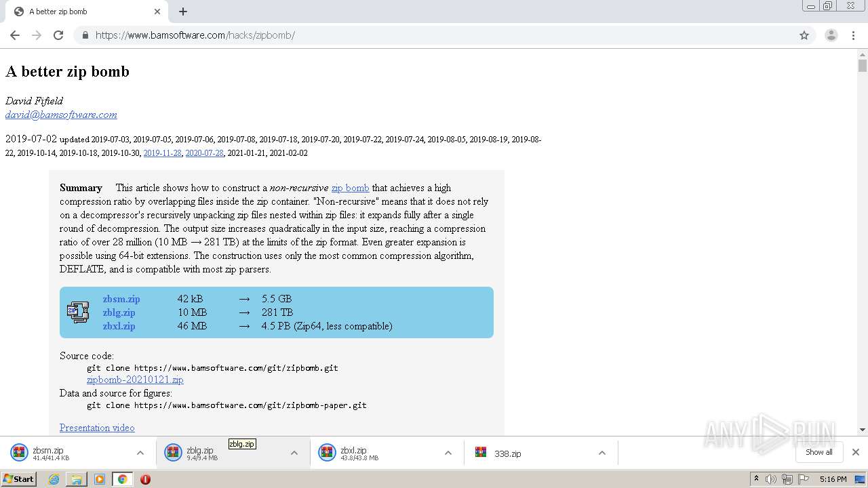Open the Action Center flag icon
The image size is (868, 488).
coord(804,479)
